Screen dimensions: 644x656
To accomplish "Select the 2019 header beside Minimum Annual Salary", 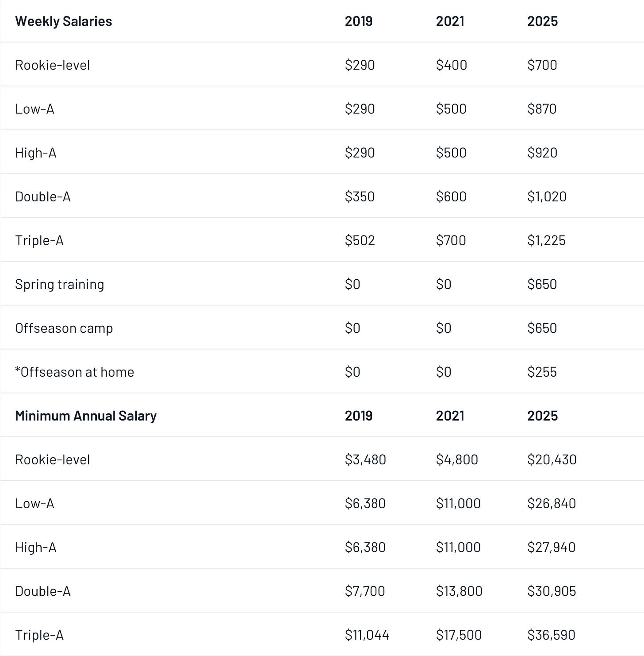I will pos(358,416).
